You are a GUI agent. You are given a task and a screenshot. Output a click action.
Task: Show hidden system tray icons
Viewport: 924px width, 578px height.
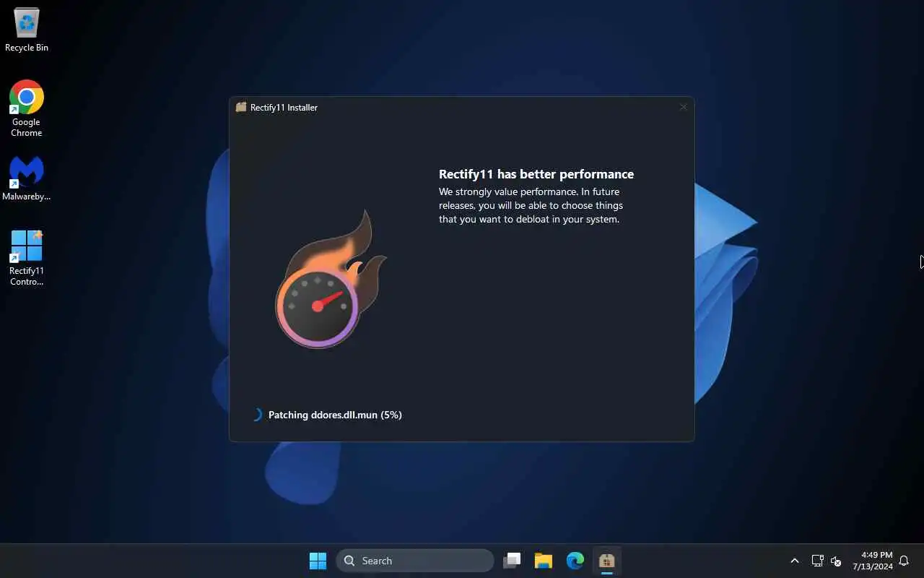[x=795, y=561]
